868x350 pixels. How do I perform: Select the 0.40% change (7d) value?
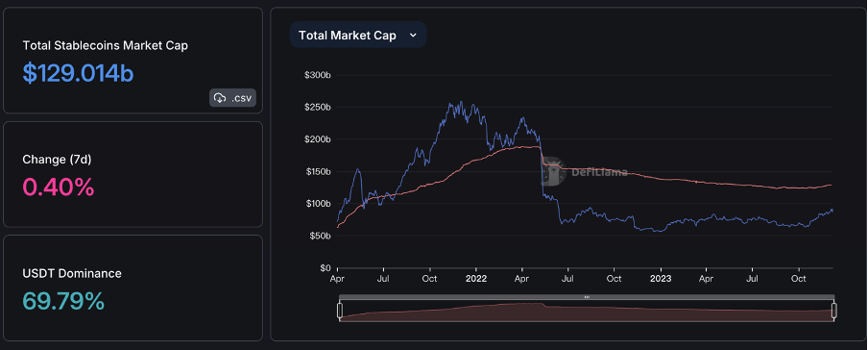[59, 187]
